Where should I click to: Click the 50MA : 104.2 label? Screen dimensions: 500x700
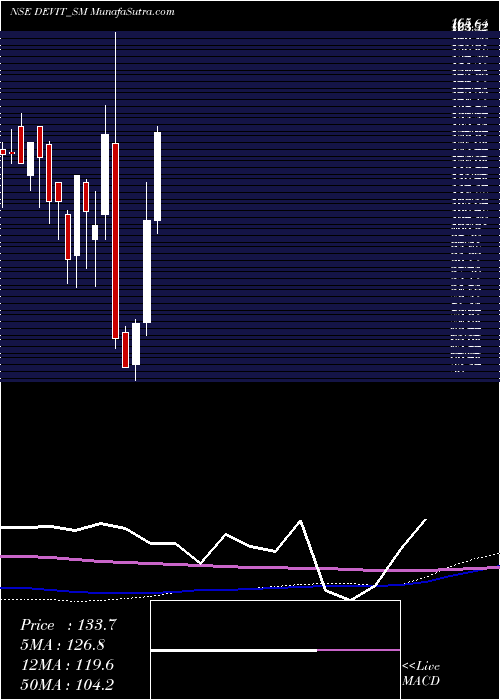69,685
